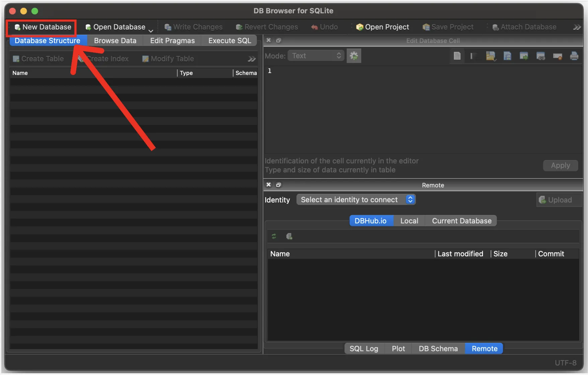Expand the Open Database recent files arrow
Screen dimensions: 588x375
[151, 30]
